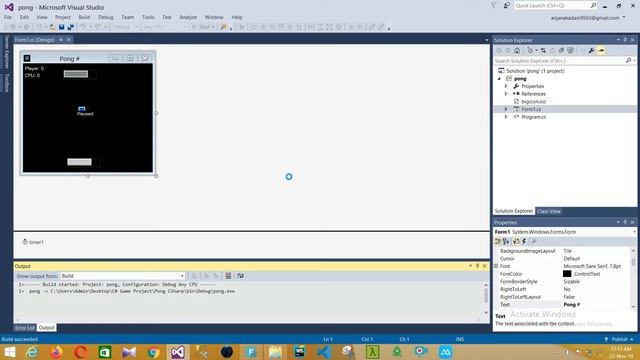Click Collapse All icon in Solution Explorer

(x=561, y=51)
